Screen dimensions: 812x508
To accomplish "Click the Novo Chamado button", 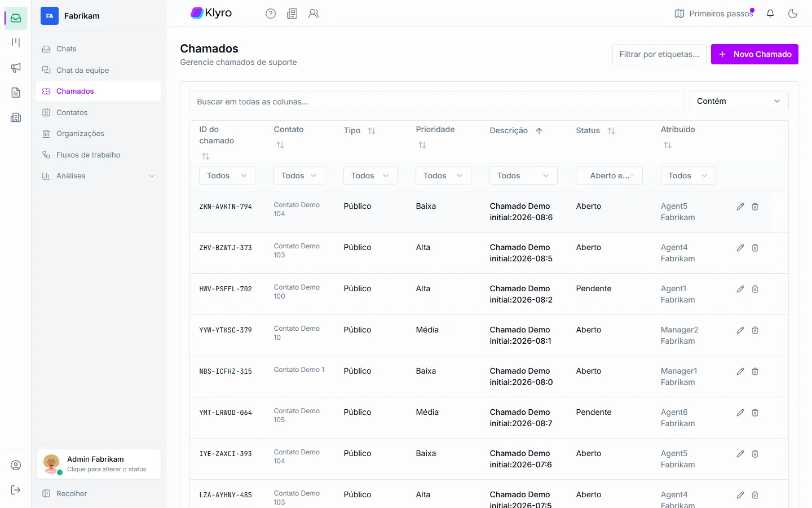I will (x=754, y=54).
